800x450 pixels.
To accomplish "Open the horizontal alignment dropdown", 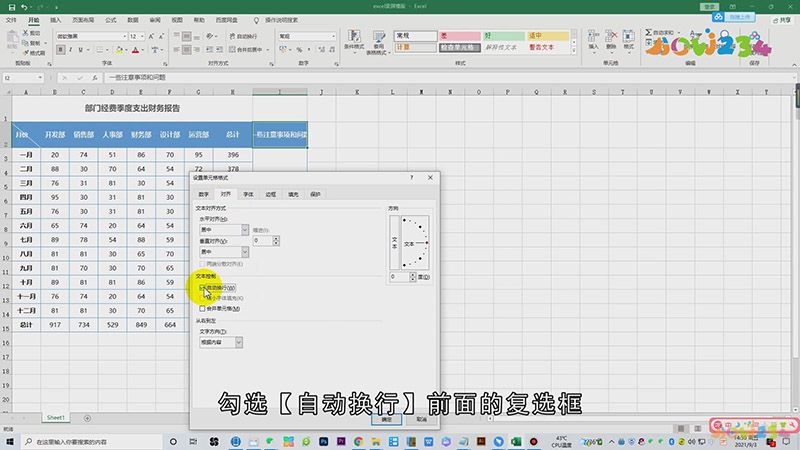I will [x=245, y=230].
